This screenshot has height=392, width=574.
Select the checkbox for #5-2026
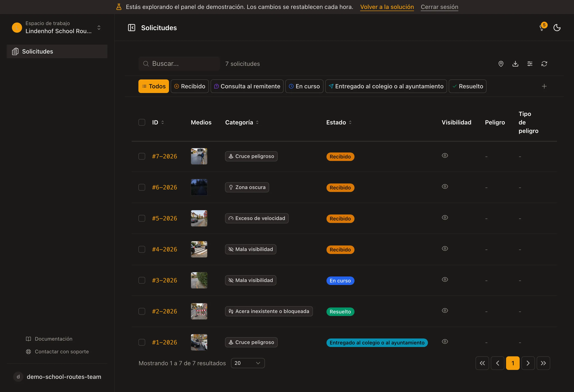coord(142,218)
